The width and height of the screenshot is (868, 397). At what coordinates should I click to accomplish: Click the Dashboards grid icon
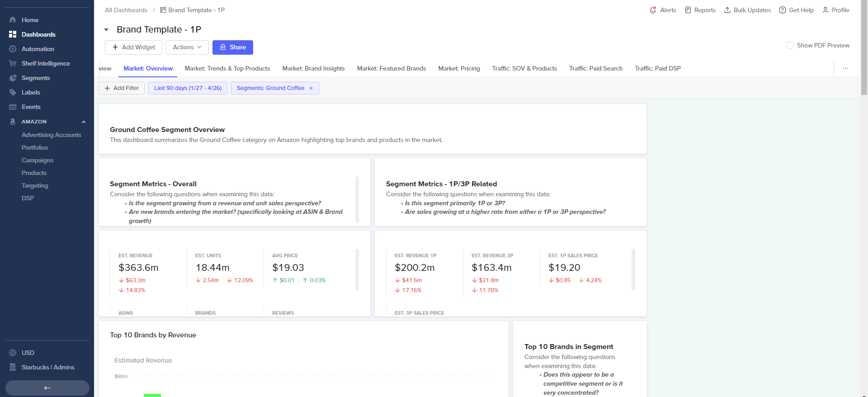point(13,34)
